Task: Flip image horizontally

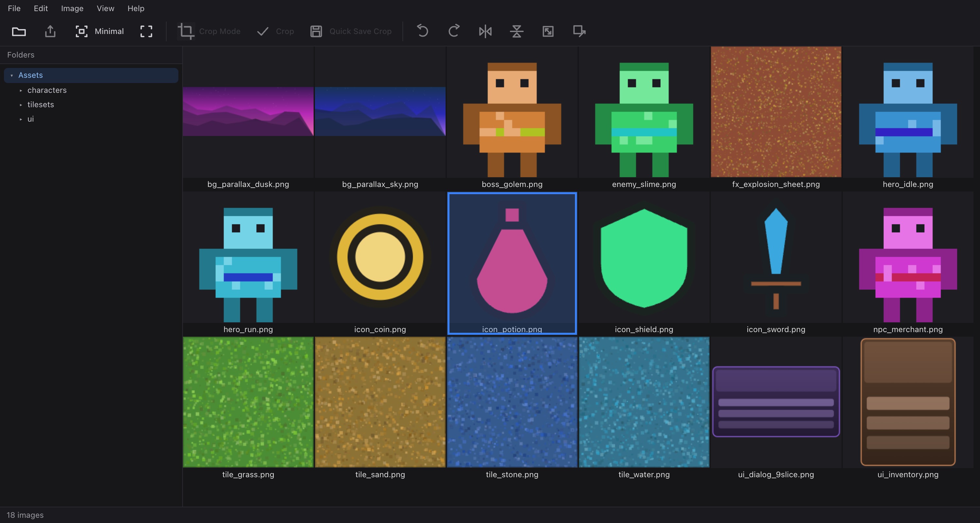Action: (485, 31)
